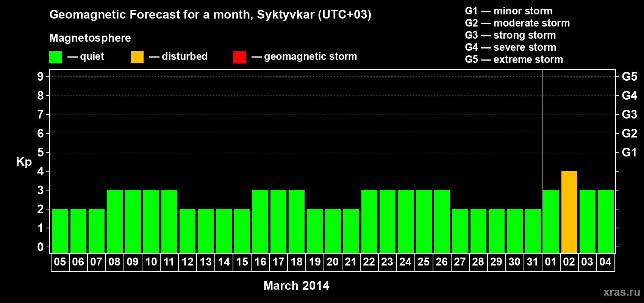This screenshot has height=303, width=644.
Task: Click the 'March 2014' axis label
Action: click(x=296, y=286)
